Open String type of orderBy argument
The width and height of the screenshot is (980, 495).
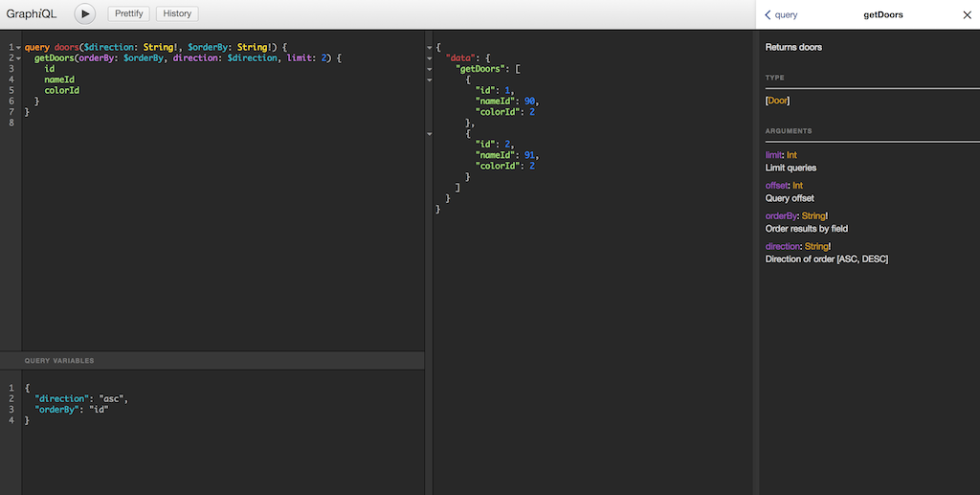point(813,216)
